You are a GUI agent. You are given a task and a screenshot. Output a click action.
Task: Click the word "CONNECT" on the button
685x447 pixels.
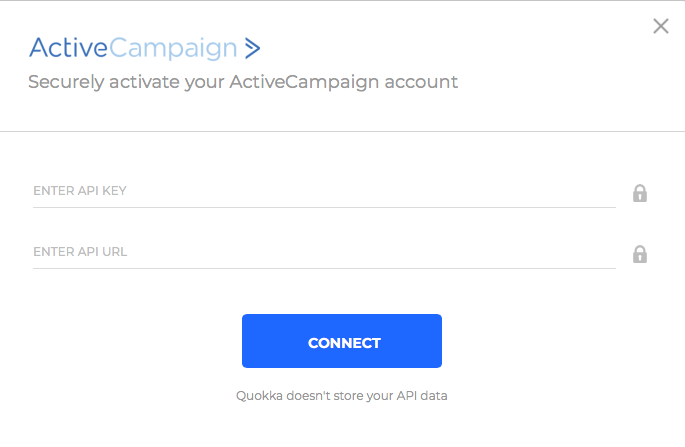344,343
